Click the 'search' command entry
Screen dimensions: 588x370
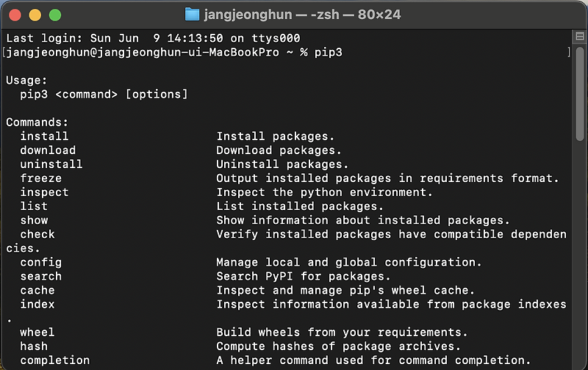41,276
